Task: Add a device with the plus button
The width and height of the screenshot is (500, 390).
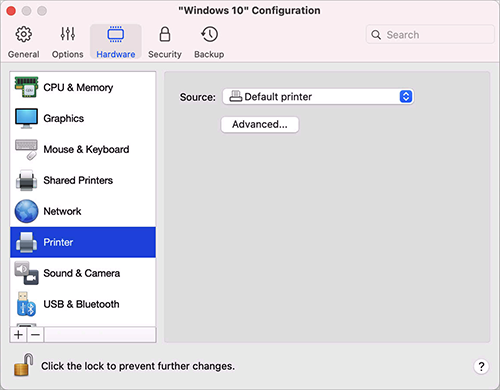Action: point(19,334)
